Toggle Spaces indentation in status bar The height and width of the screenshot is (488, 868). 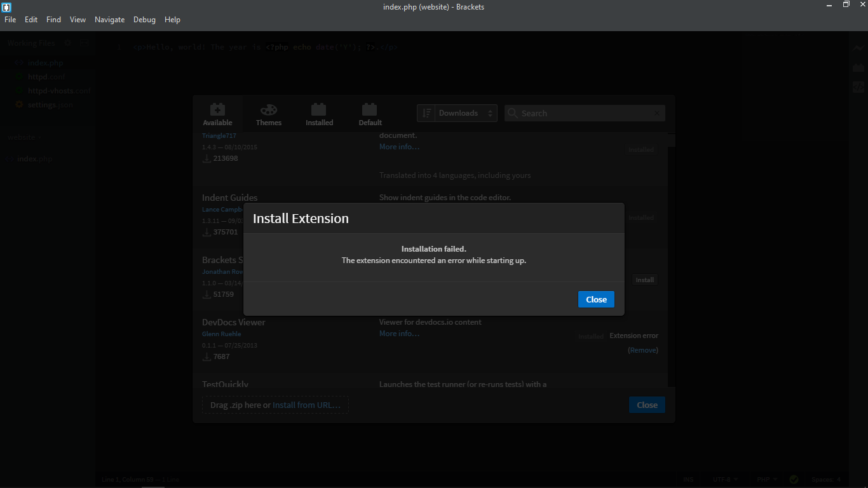pyautogui.click(x=822, y=479)
